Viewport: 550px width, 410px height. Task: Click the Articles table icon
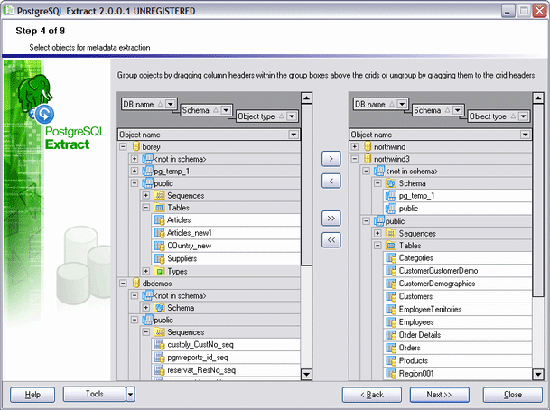pyautogui.click(x=159, y=220)
